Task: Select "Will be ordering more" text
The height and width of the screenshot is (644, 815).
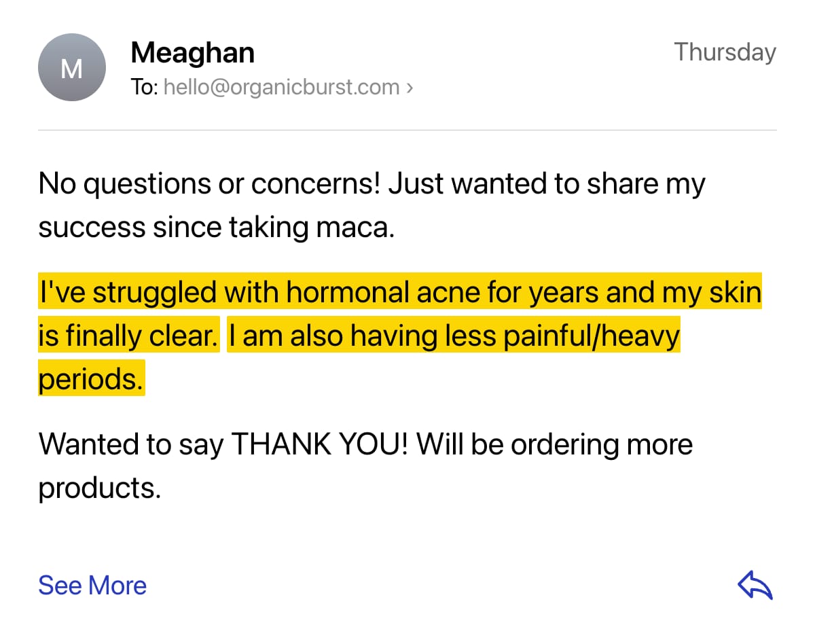Action: (555, 444)
